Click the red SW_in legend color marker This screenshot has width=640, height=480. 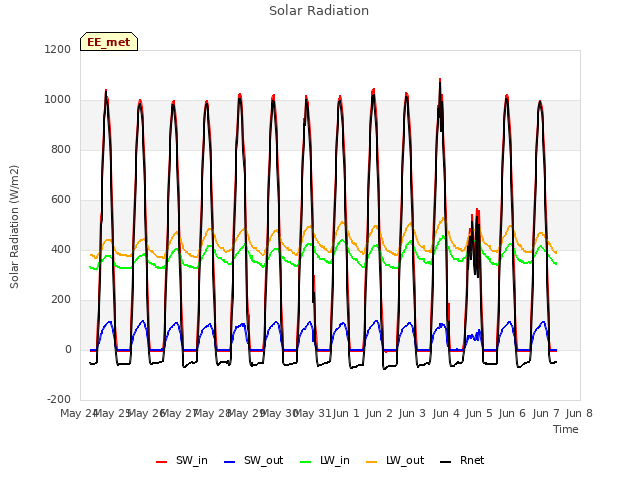point(162,462)
